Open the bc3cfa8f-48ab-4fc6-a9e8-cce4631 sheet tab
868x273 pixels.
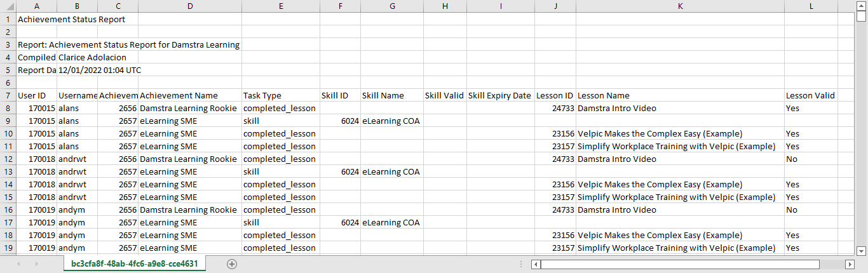134,263
